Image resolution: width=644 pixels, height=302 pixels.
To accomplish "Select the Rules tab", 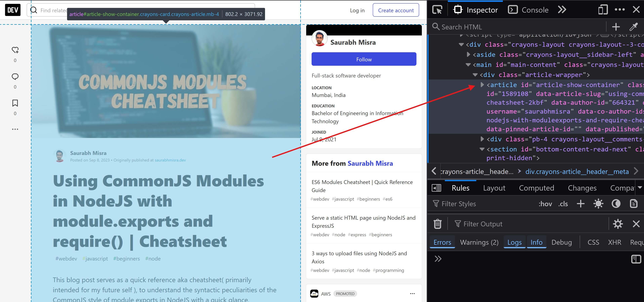I will [460, 188].
